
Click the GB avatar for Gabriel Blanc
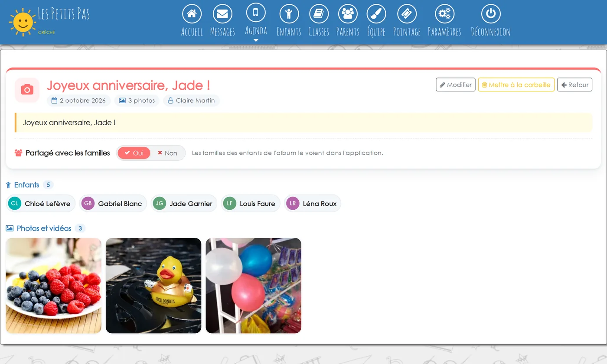pyautogui.click(x=88, y=203)
